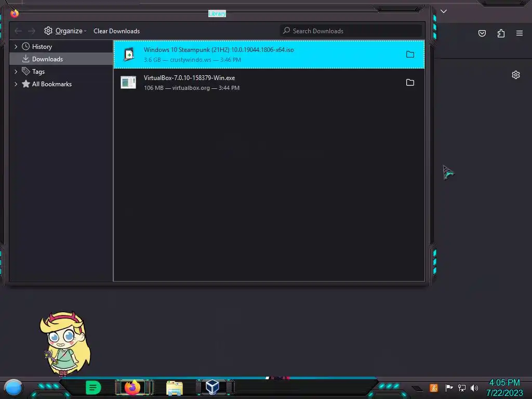This screenshot has height=399, width=532.
Task: Open the Start orb on taskbar
Action: [13, 388]
